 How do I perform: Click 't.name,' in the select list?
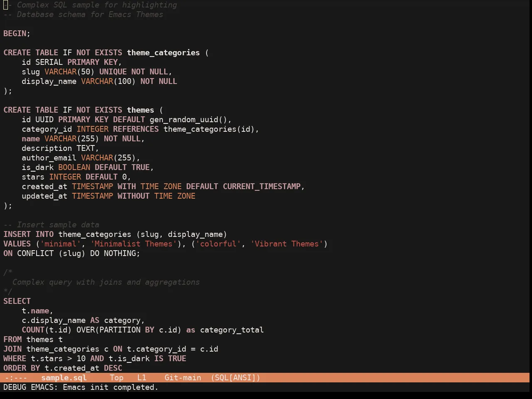37,311
